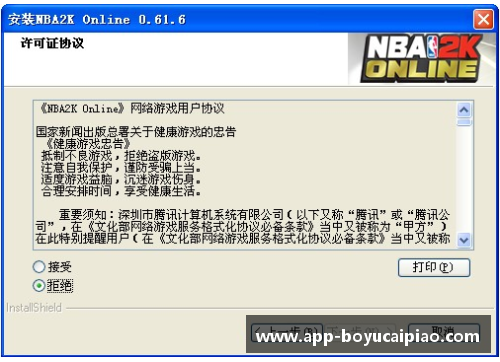The width and height of the screenshot is (500, 362).
Task: Click the scrollbar thumb in license box
Action: (464, 122)
